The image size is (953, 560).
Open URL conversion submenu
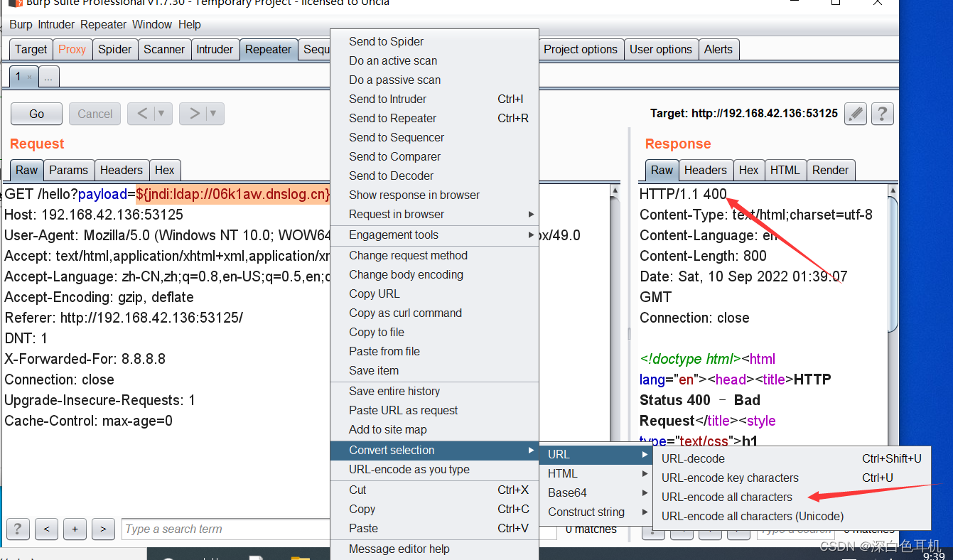pos(596,454)
